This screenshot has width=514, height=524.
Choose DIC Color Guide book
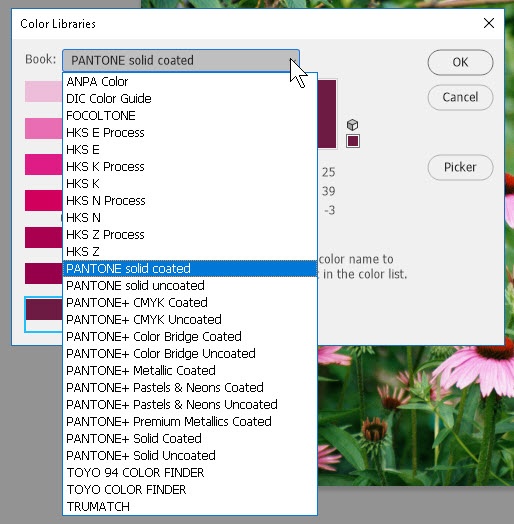(190, 99)
